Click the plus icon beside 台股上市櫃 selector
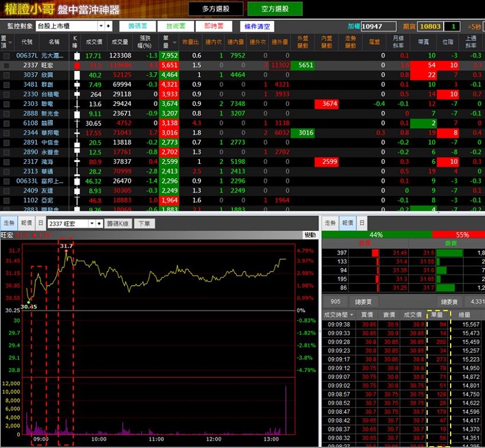 (108, 26)
